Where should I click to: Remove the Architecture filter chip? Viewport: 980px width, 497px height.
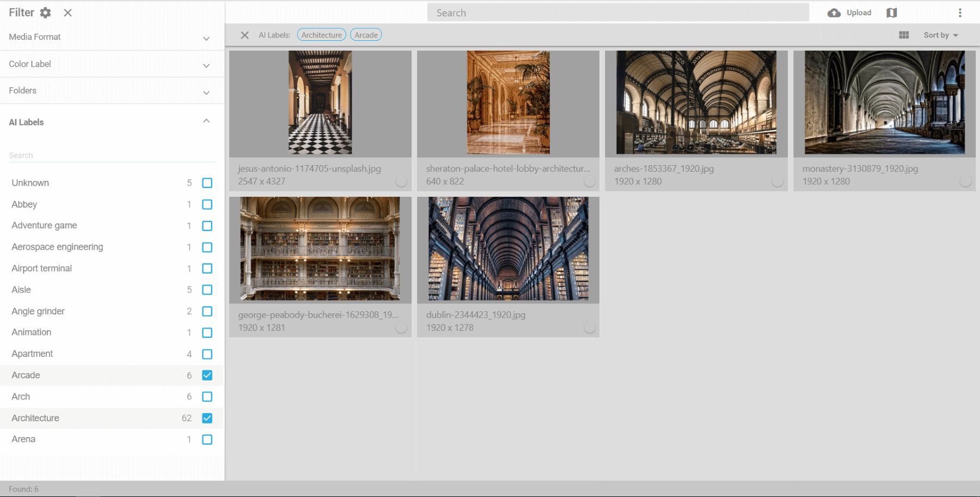point(322,35)
